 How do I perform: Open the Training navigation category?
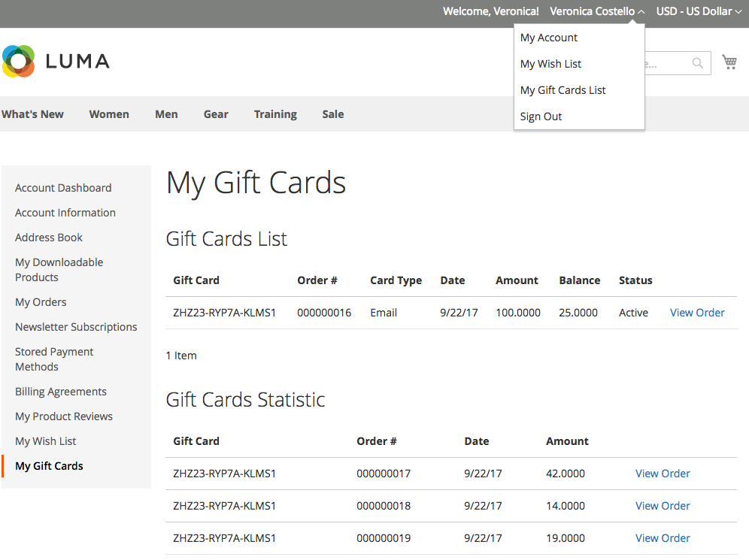tap(275, 114)
